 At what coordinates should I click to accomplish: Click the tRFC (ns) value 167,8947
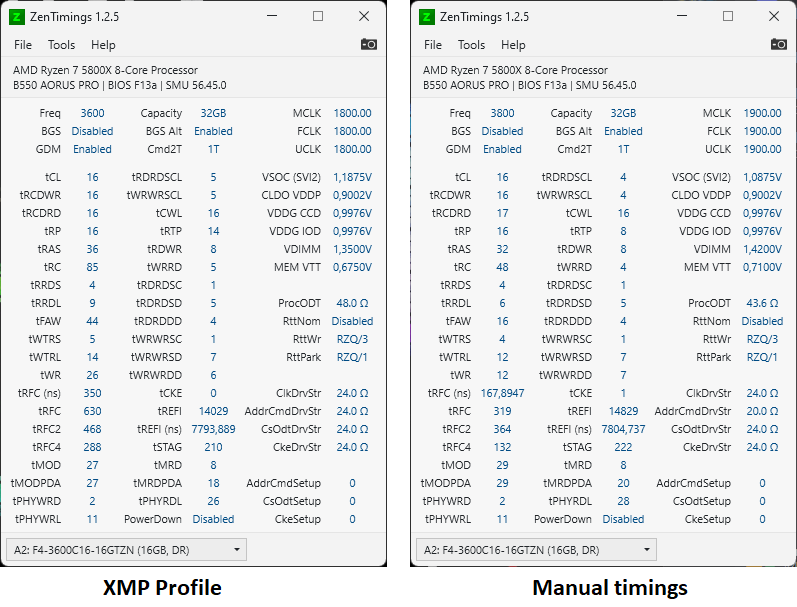[502, 393]
